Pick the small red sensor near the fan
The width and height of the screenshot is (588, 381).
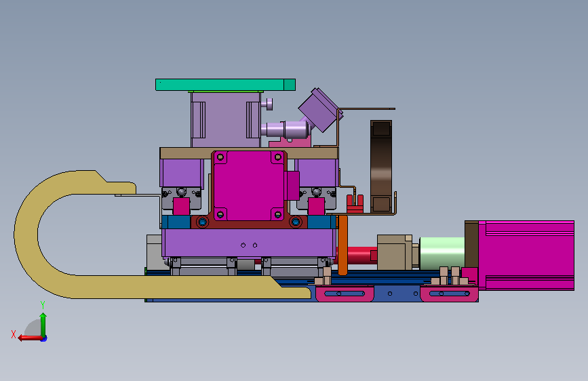click(355, 204)
